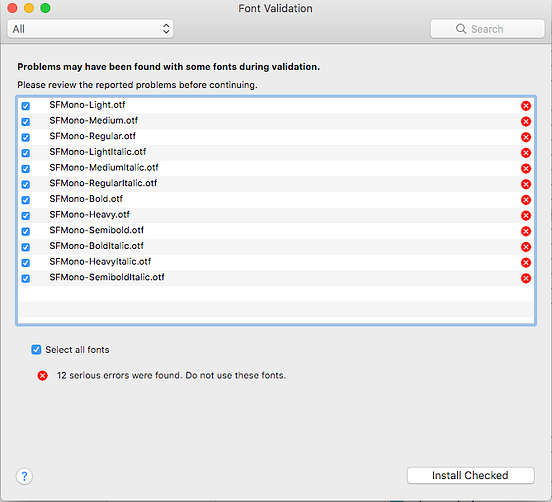The height and width of the screenshot is (502, 552).
Task: Minimize the Font Validation window
Action: pyautogui.click(x=29, y=8)
